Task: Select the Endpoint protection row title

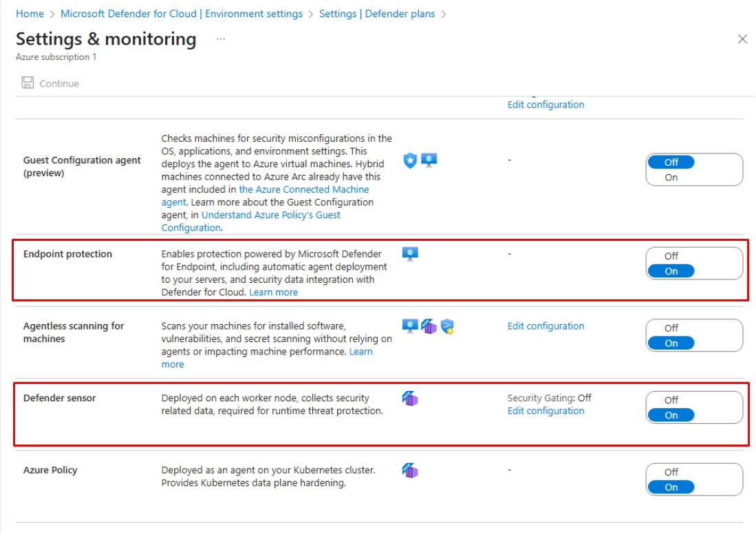Action: coord(67,254)
